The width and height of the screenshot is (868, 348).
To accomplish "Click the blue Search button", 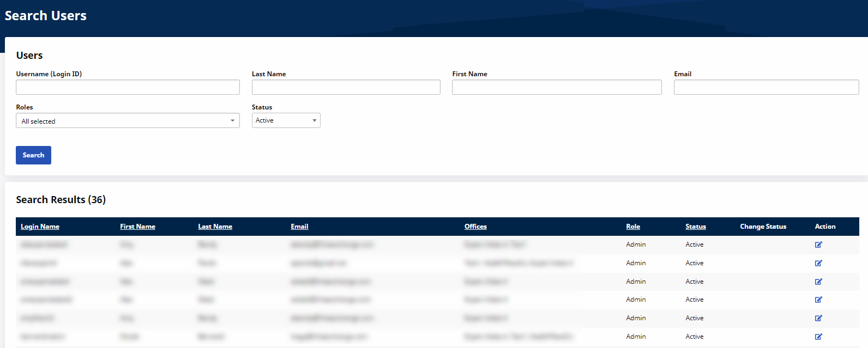I will (x=33, y=155).
